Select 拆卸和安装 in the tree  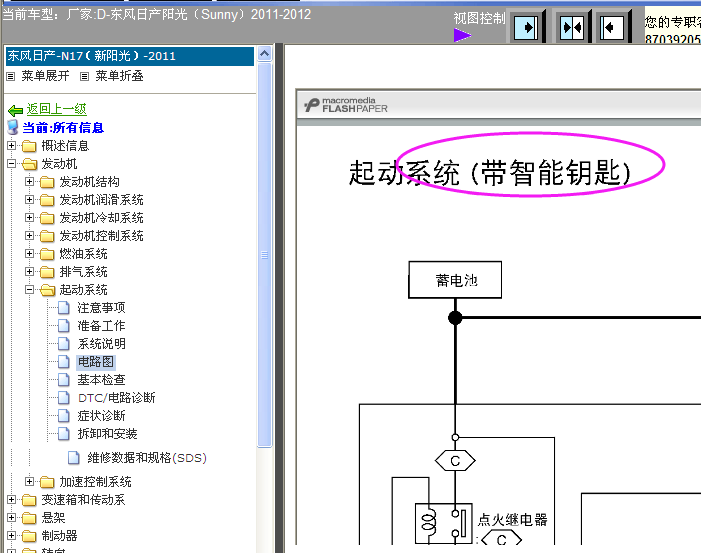(107, 433)
